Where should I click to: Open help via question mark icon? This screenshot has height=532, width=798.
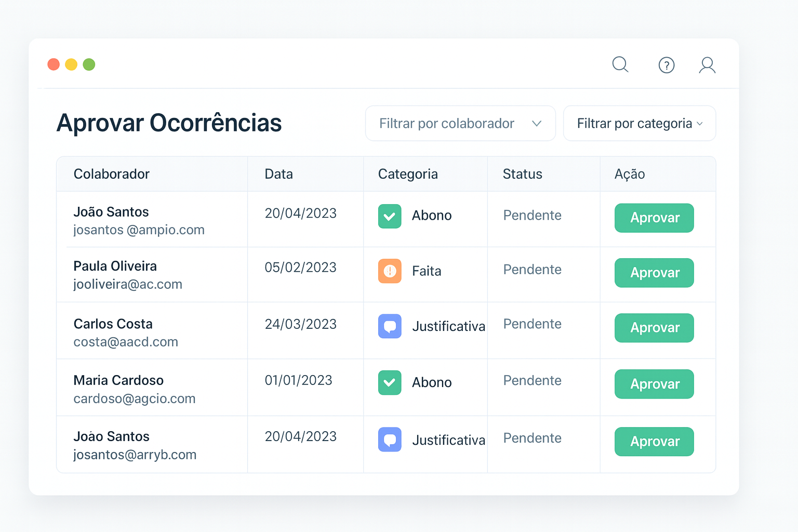pyautogui.click(x=666, y=65)
